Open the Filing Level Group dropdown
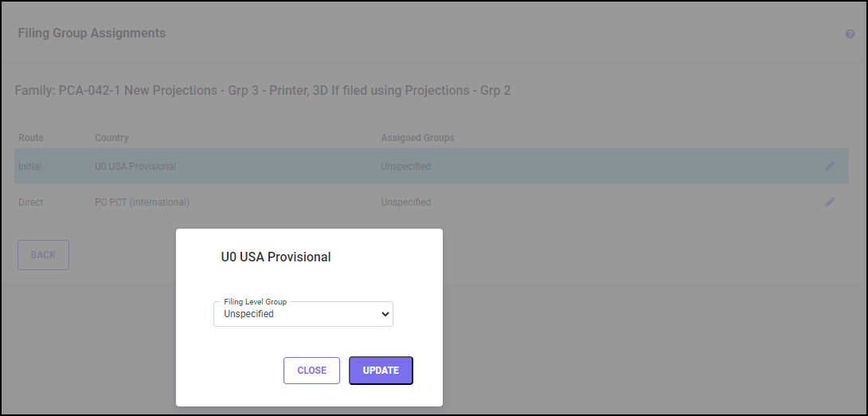868x416 pixels. tap(303, 314)
